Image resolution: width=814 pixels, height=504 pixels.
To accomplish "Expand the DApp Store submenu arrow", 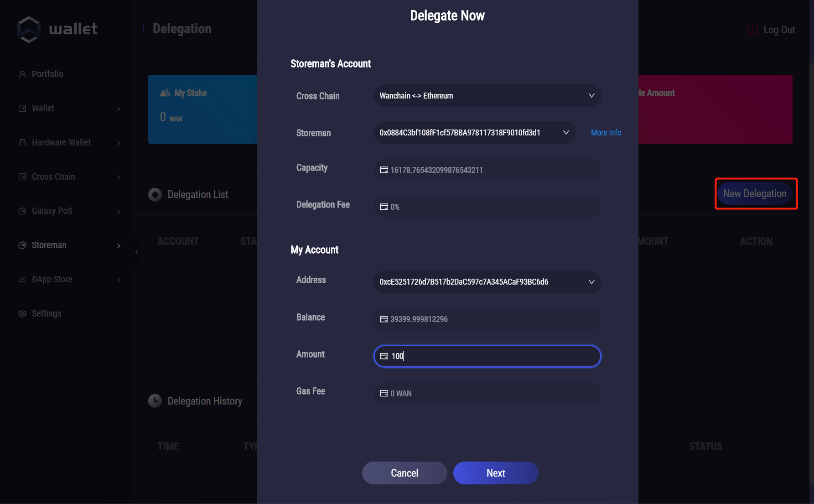I will tap(119, 280).
